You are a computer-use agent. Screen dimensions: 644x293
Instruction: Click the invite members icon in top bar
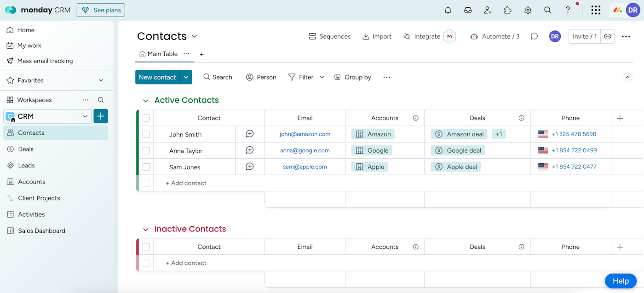[488, 10]
